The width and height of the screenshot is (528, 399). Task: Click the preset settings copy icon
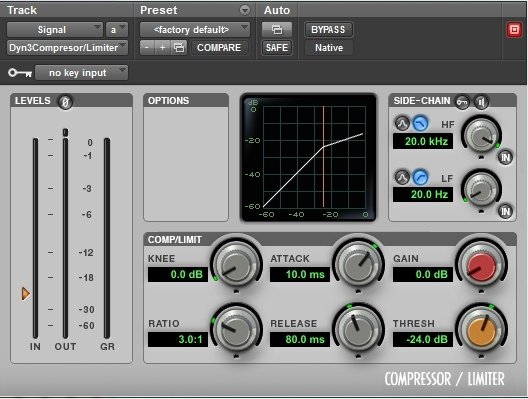click(179, 48)
